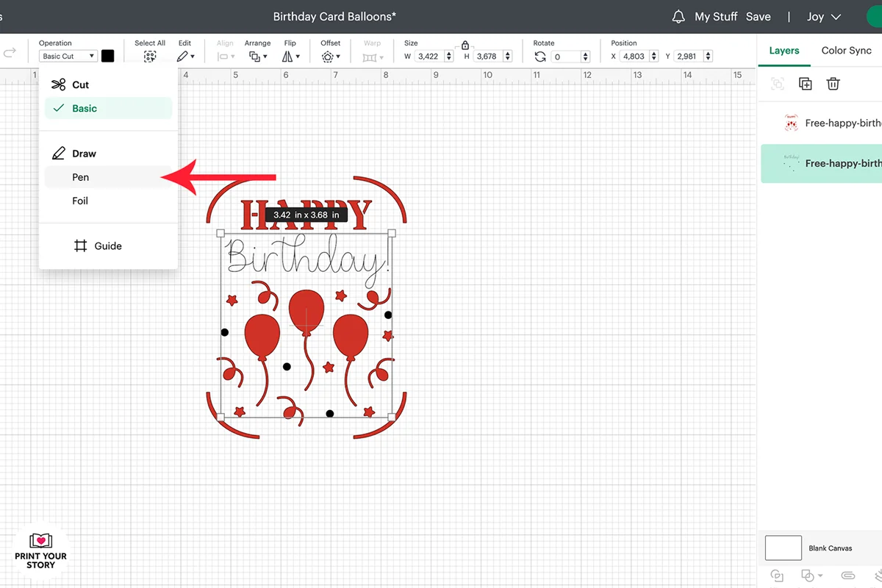Open My Stuff
Image resolution: width=882 pixels, height=588 pixels.
pos(716,16)
